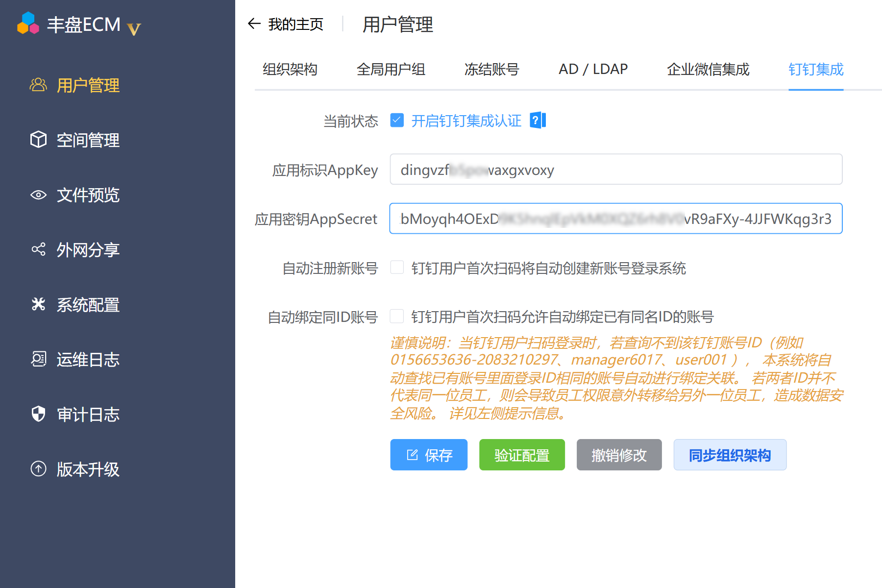Image resolution: width=882 pixels, height=588 pixels.
Task: Open 空间管理 in the sidebar
Action: tap(88, 140)
